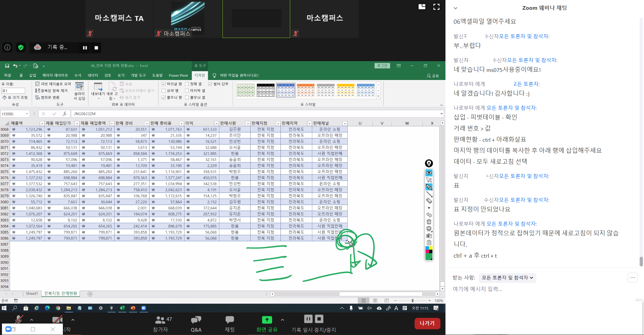This screenshot has width=644, height=335.
Task: Click 범위로 변환 in the ribbon
Action: (x=48, y=97)
